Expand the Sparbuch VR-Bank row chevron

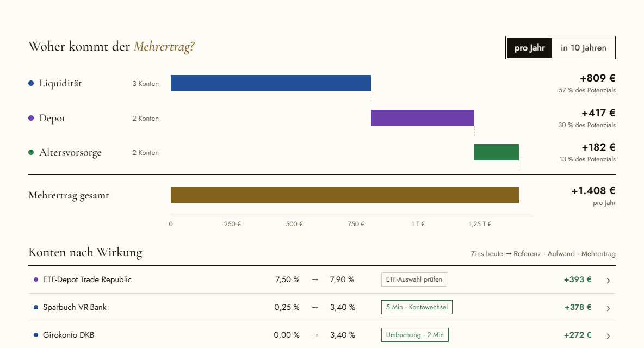(x=608, y=308)
